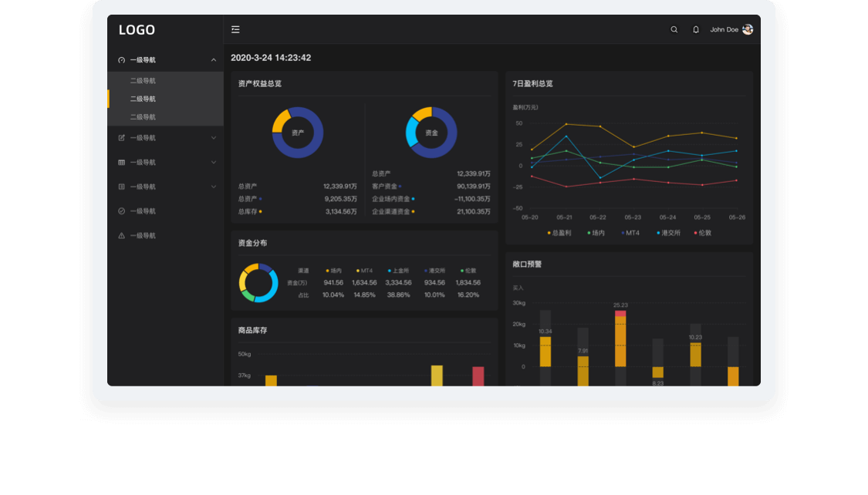The image size is (868, 495).
Task: Click the 客户资金 label
Action: tap(384, 187)
